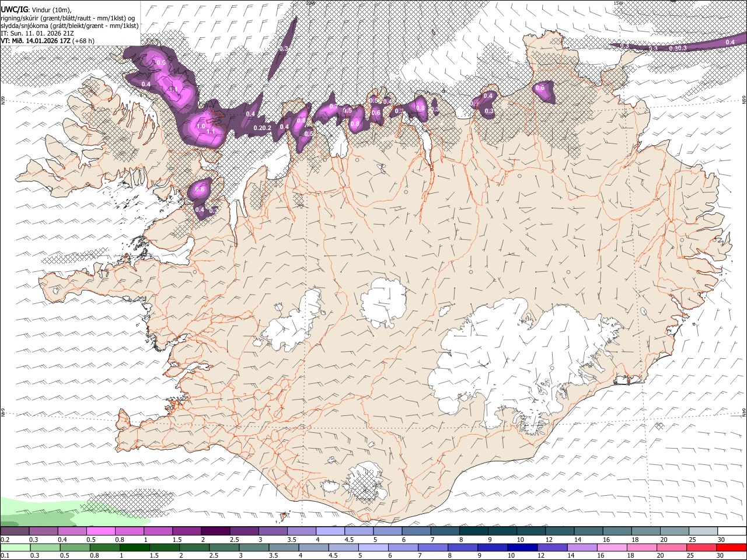
Task: Pick the bright red swatch ending the bottom legend row
Action: click(731, 547)
